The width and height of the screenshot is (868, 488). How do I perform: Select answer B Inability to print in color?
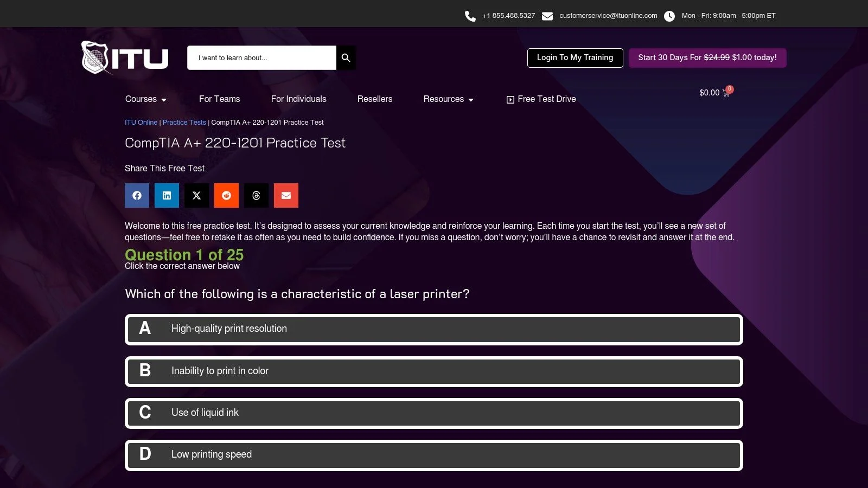click(x=434, y=371)
